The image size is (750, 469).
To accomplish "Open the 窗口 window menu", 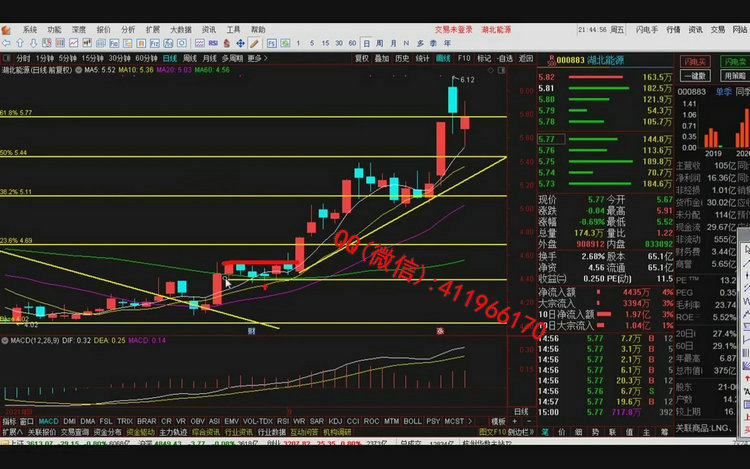I will [x=27, y=421].
